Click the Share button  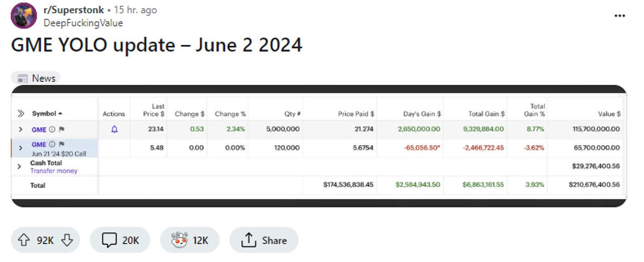264,240
